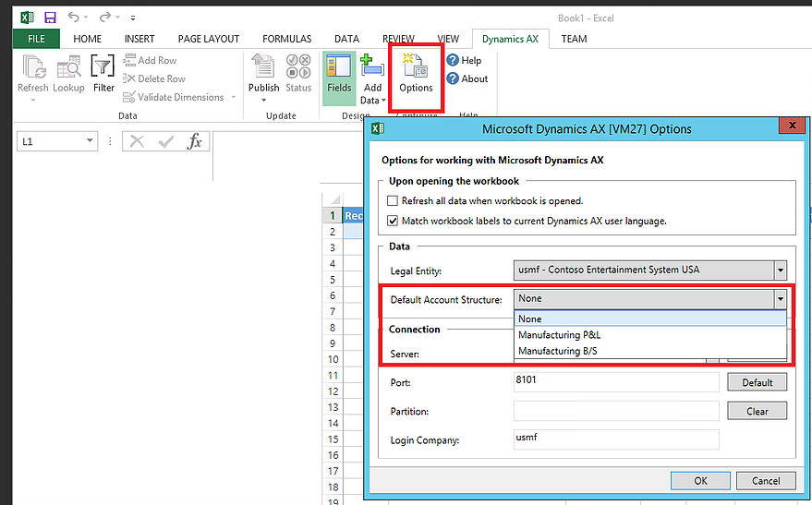The width and height of the screenshot is (812, 505).
Task: Expand the Legal Entity dropdown
Action: (x=781, y=271)
